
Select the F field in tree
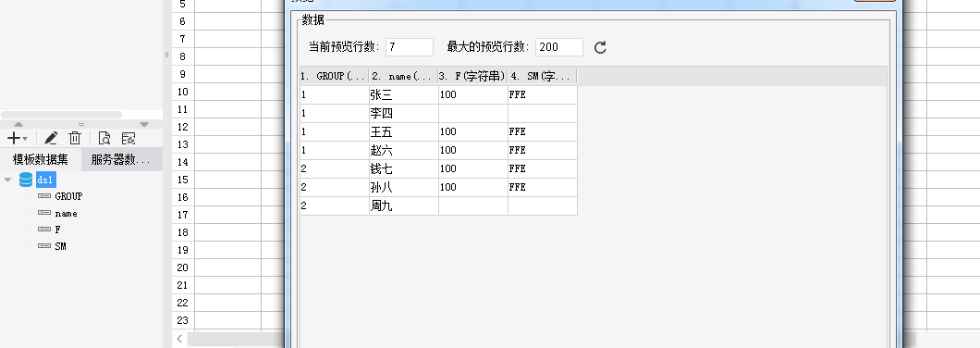click(x=57, y=230)
